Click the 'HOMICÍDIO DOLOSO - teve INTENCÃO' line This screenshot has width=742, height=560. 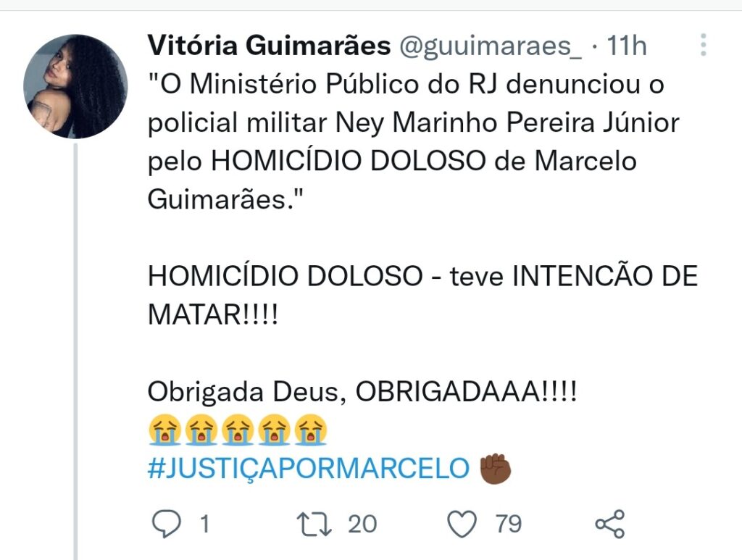click(422, 276)
